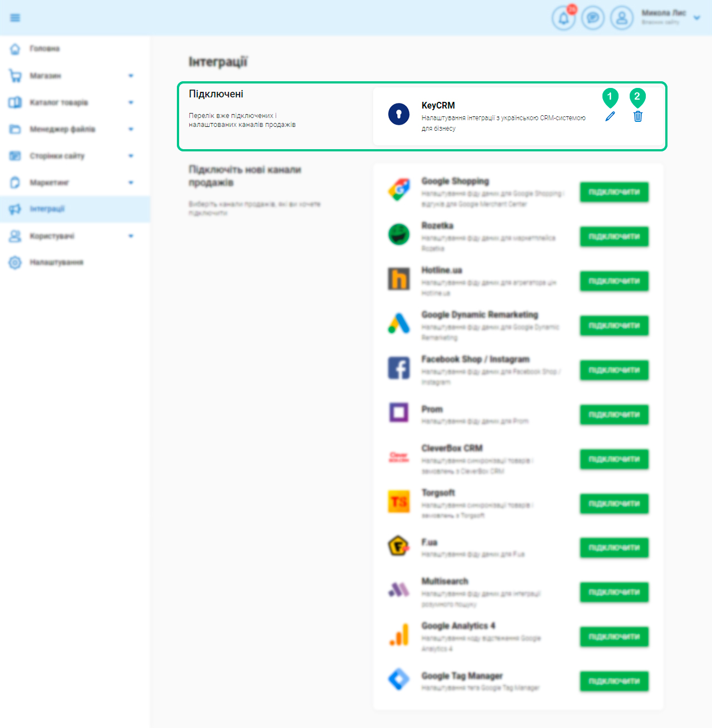This screenshot has width=712, height=728.
Task: Click the Multisearch logo icon
Action: pos(399,589)
